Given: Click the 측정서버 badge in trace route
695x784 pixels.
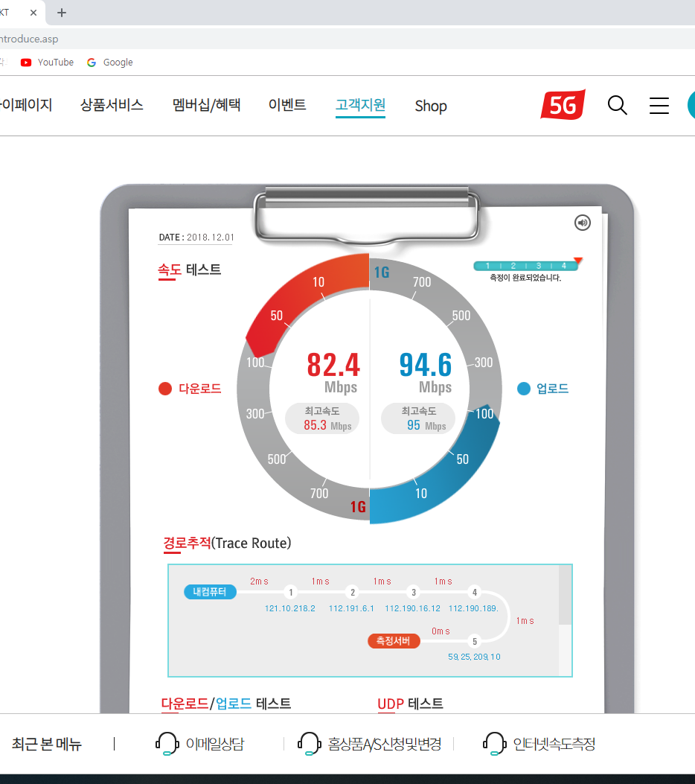Looking at the screenshot, I should [x=394, y=641].
